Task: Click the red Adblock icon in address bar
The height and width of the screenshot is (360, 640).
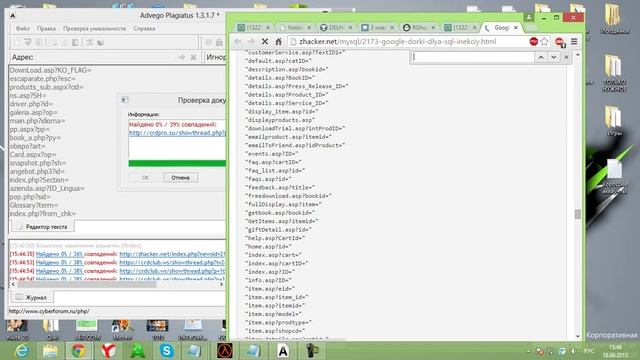Action: 533,42
